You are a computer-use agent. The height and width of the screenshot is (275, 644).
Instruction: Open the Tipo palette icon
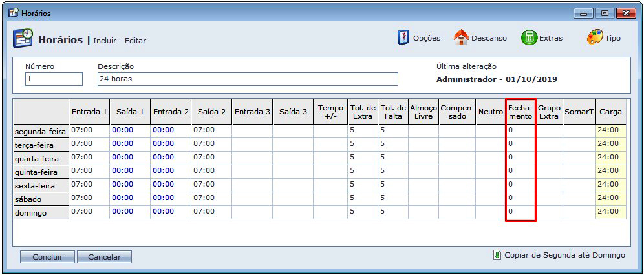595,37
